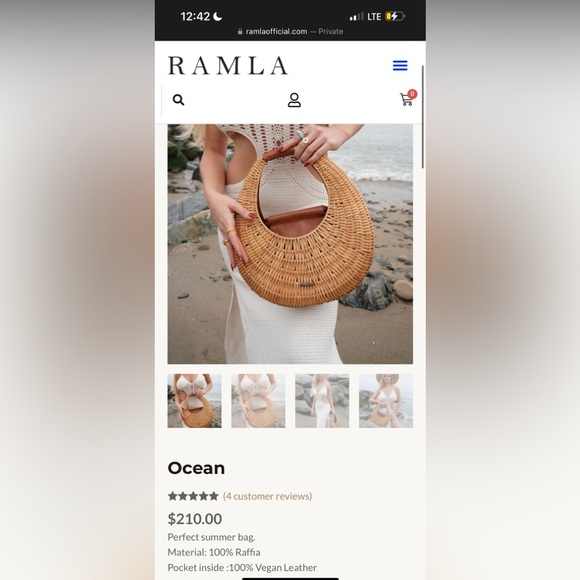Viewport: 580px width, 580px height.
Task: Click the five-star rating
Action: (193, 496)
